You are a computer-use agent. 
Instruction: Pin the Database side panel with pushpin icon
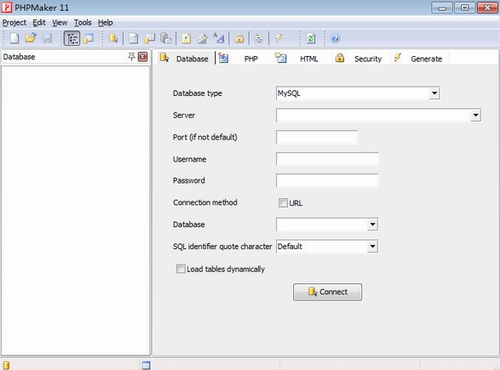click(132, 57)
